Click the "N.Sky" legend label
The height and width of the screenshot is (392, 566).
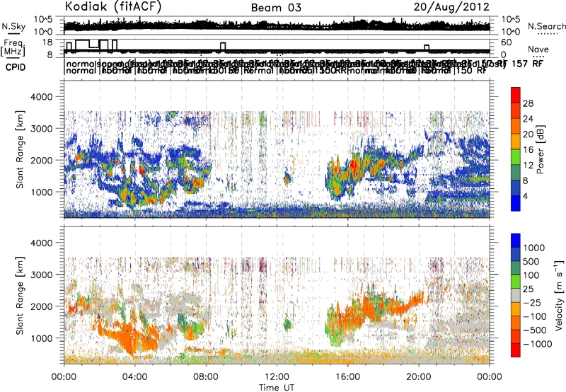pyautogui.click(x=13, y=26)
